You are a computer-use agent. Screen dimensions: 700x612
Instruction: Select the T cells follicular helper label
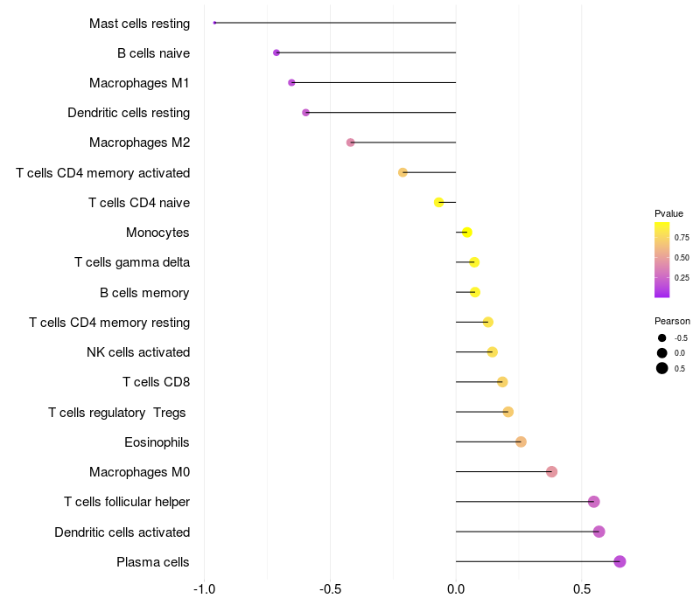[127, 502]
